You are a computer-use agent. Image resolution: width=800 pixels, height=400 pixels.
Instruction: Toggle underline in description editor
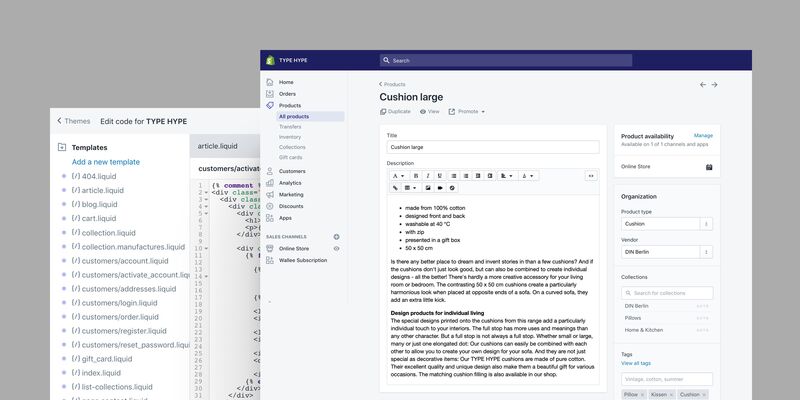coord(440,176)
